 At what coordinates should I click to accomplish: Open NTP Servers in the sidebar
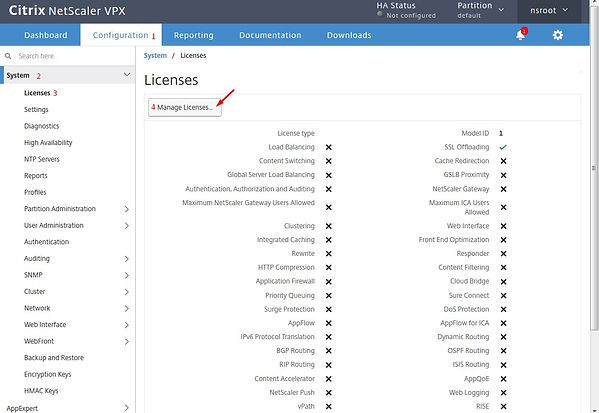(x=42, y=159)
